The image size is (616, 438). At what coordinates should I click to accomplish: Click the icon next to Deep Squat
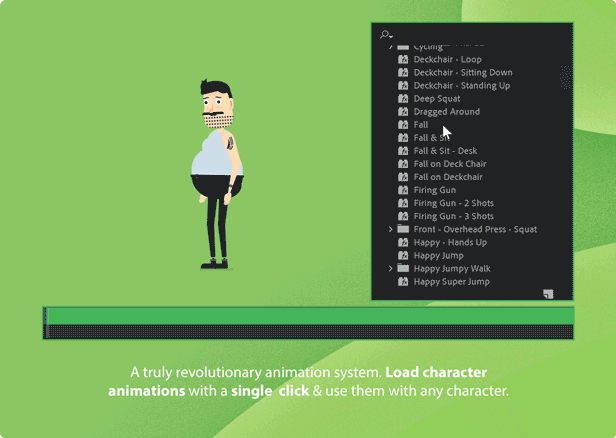(x=403, y=99)
